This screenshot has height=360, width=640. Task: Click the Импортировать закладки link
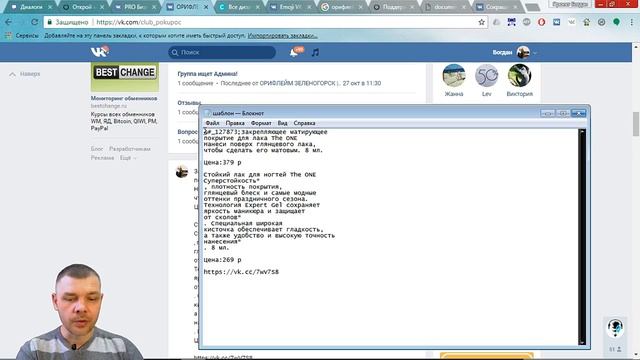tap(282, 36)
